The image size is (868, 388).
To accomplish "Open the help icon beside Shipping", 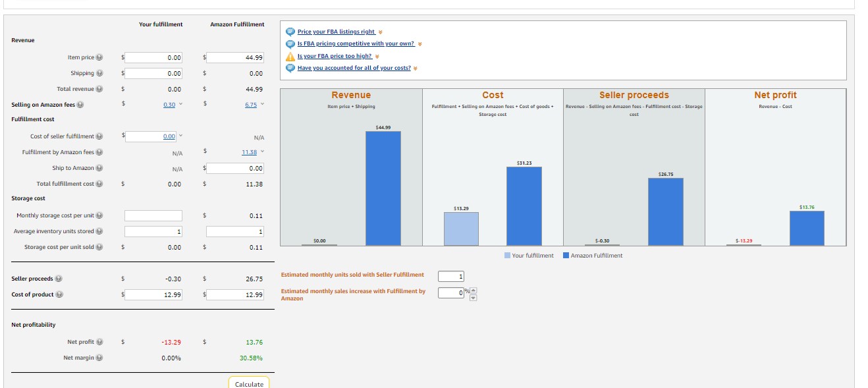I will [100, 73].
